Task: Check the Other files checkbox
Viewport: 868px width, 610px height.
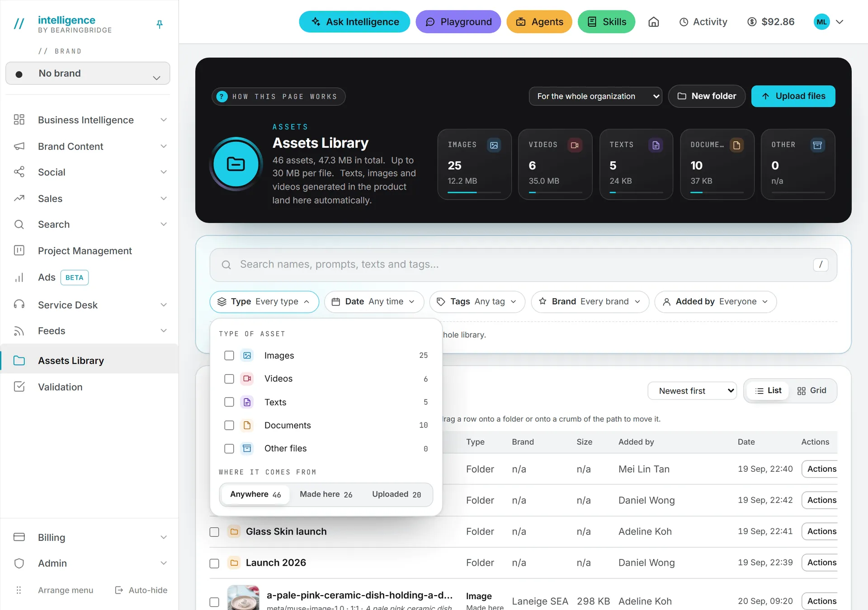Action: tap(229, 449)
